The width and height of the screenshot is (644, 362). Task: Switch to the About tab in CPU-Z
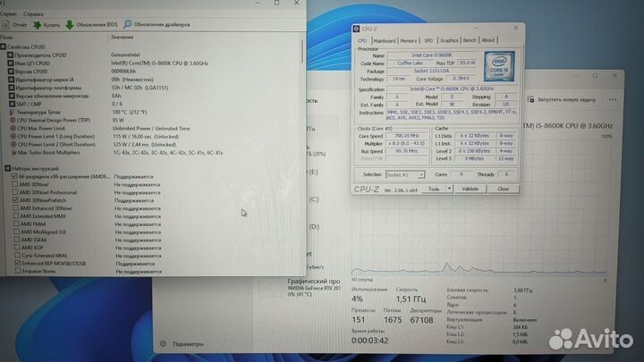488,40
